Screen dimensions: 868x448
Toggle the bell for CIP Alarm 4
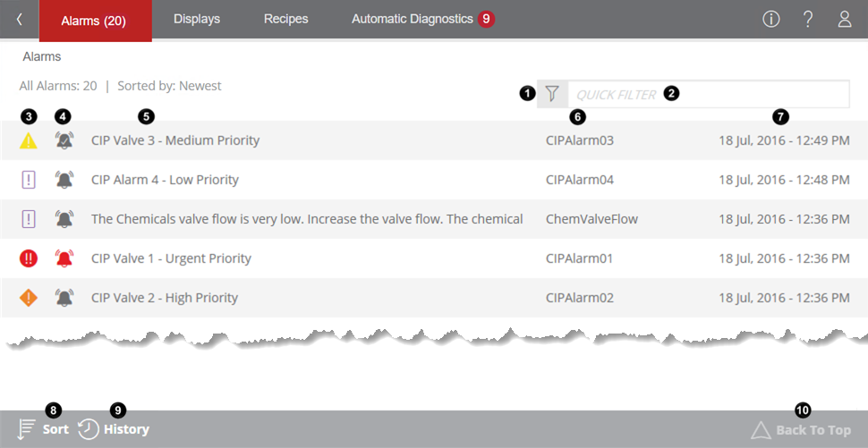(64, 180)
